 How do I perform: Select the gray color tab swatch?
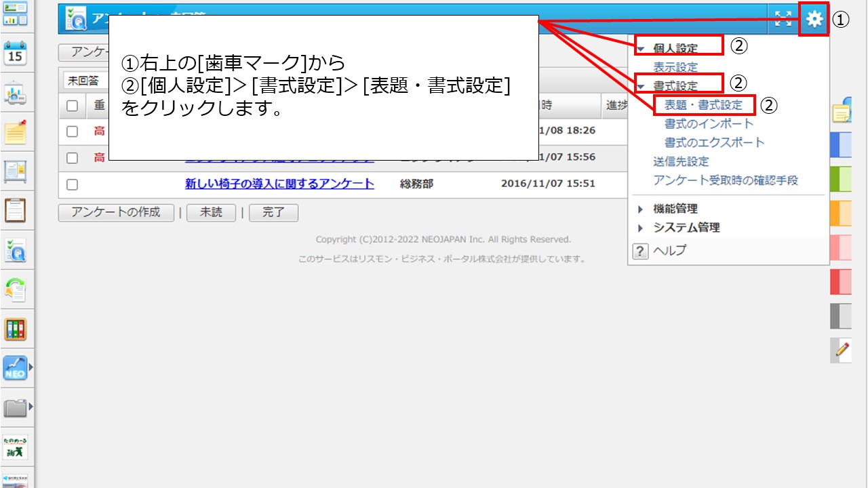841,316
